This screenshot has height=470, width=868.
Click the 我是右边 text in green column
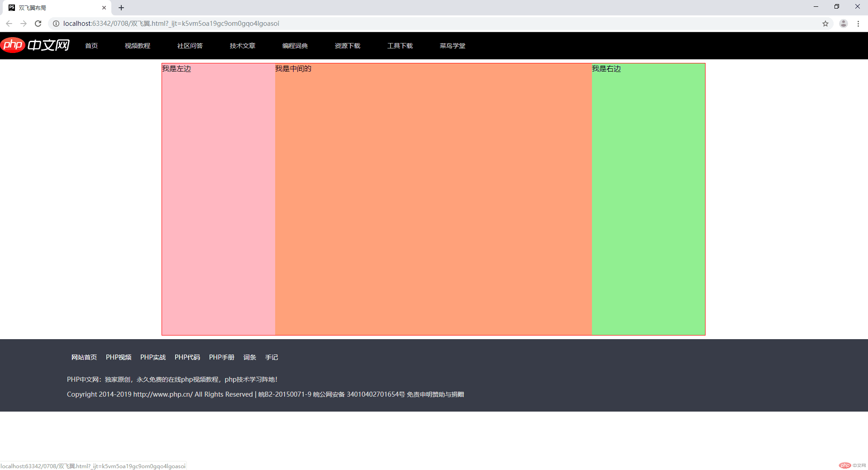(x=606, y=68)
